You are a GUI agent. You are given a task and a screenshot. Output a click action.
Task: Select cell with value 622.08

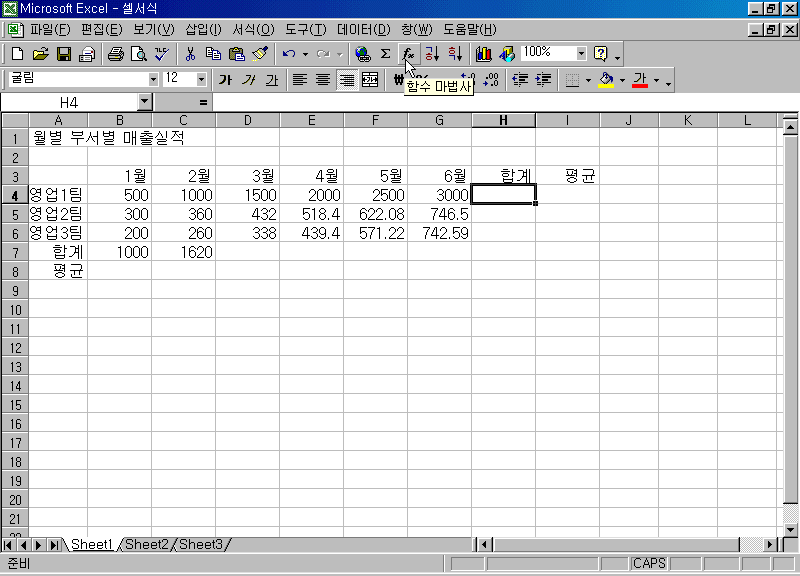(x=376, y=214)
